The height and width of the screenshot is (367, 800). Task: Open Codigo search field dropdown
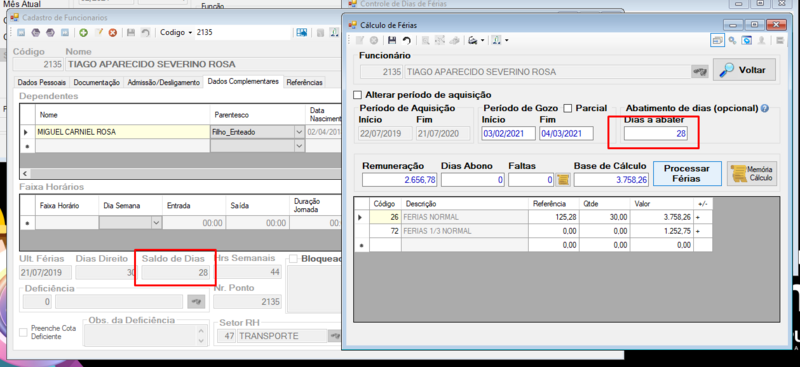190,32
